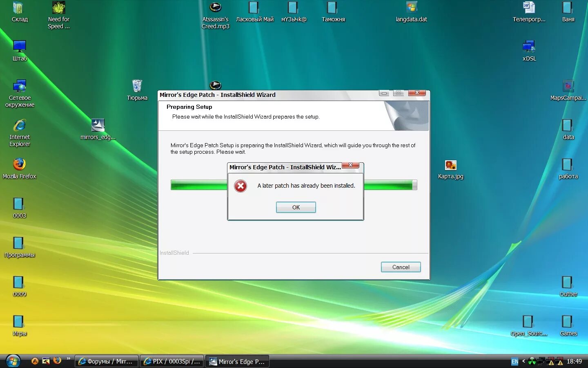Click OK in the error message dialog
Image resolution: width=588 pixels, height=368 pixels.
pos(296,207)
